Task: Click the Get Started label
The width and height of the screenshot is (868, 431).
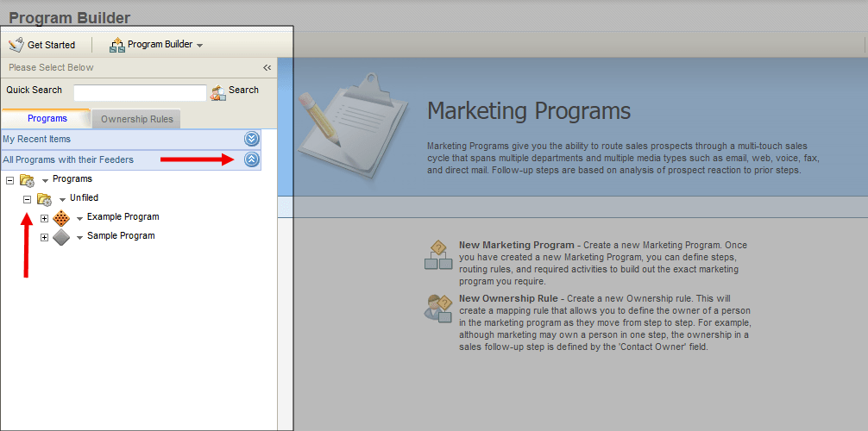Action: click(x=52, y=45)
